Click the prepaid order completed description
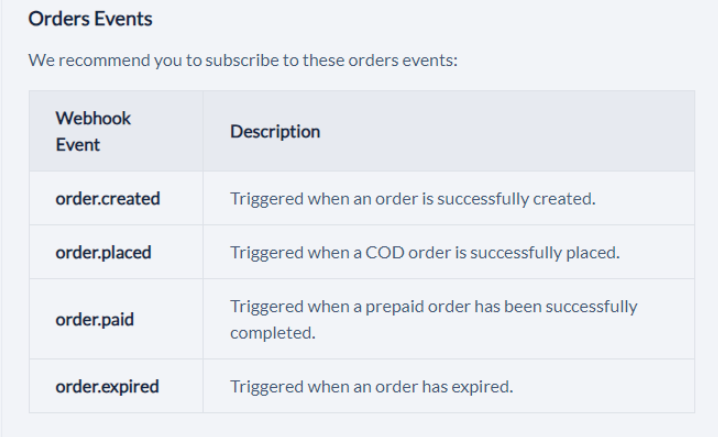 pyautogui.click(x=434, y=319)
